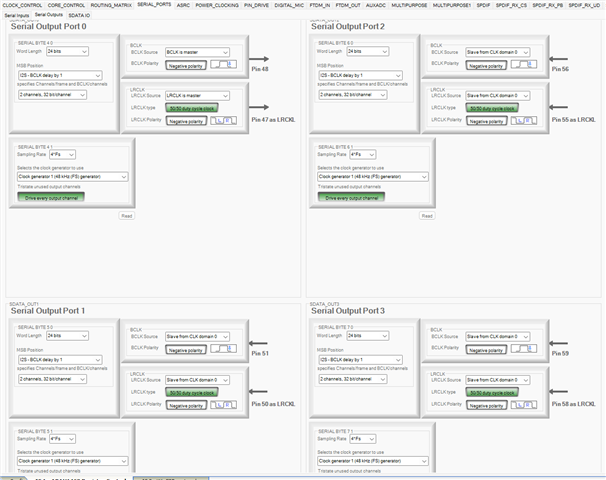Toggle 50/50 duty cycle clock on Port 0
This screenshot has height=480, width=606.
(x=192, y=108)
